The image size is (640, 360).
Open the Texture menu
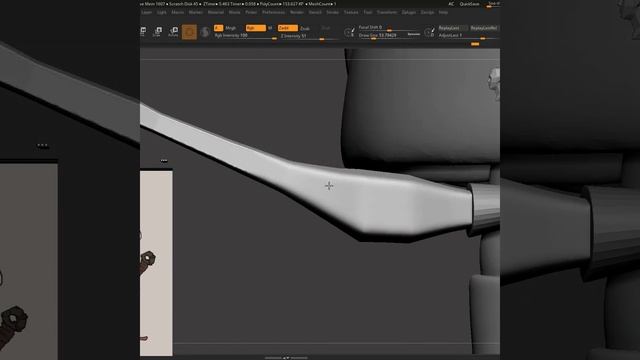pyautogui.click(x=351, y=12)
